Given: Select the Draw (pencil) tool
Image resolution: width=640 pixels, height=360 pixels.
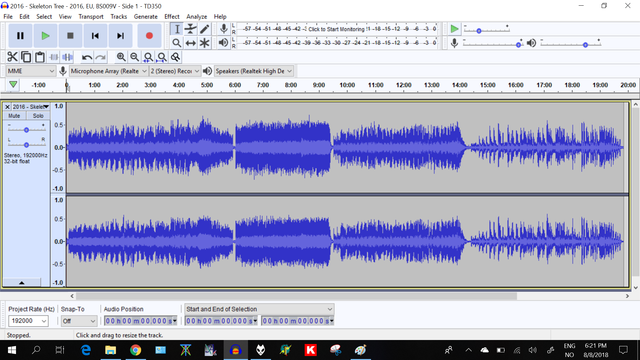Looking at the screenshot, I should (x=204, y=29).
